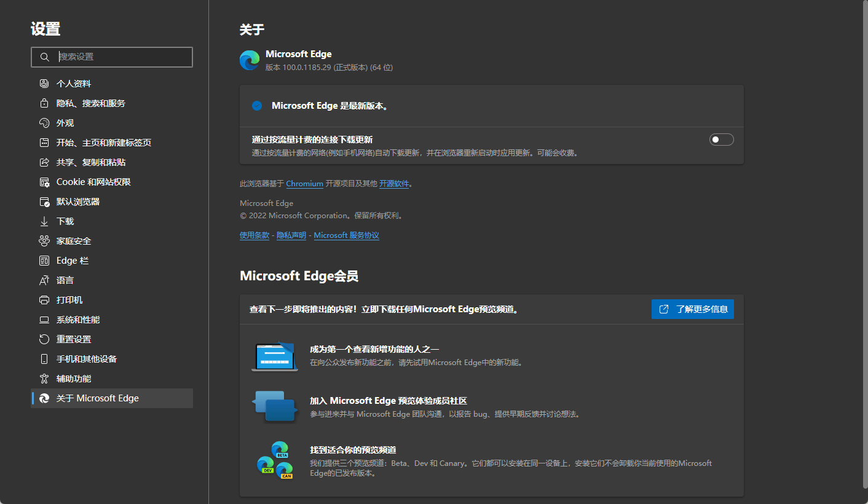The height and width of the screenshot is (504, 868).
Task: Click the 重置设置 reset icon
Action: pyautogui.click(x=44, y=339)
